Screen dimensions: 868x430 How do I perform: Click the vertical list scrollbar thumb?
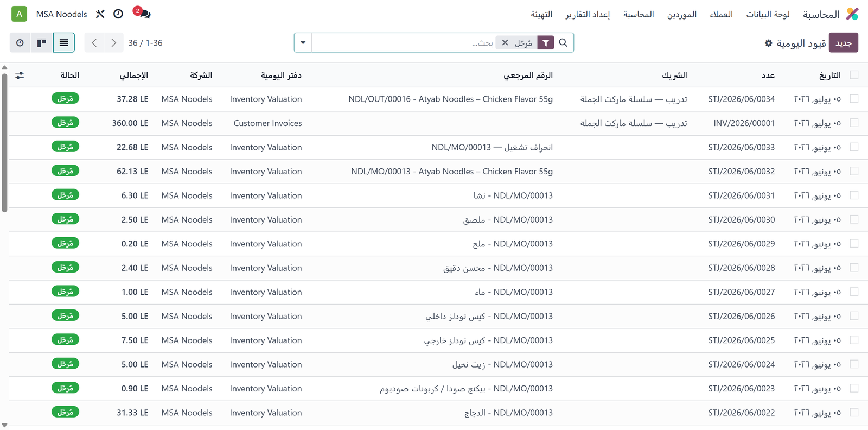[x=4, y=142]
